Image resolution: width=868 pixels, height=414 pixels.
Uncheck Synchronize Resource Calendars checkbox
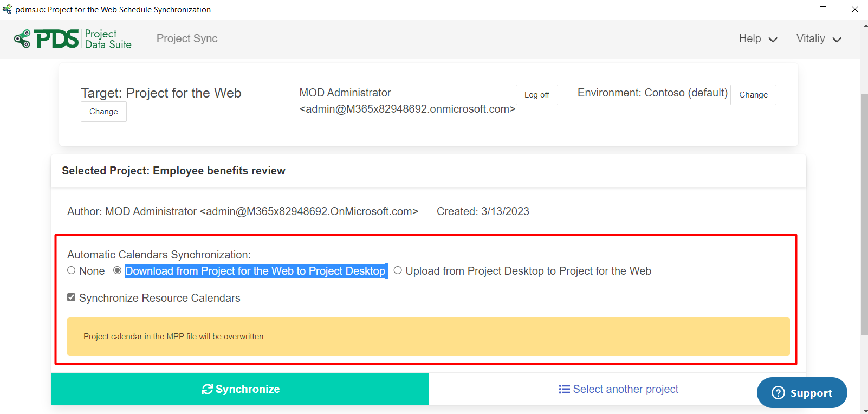[71, 297]
